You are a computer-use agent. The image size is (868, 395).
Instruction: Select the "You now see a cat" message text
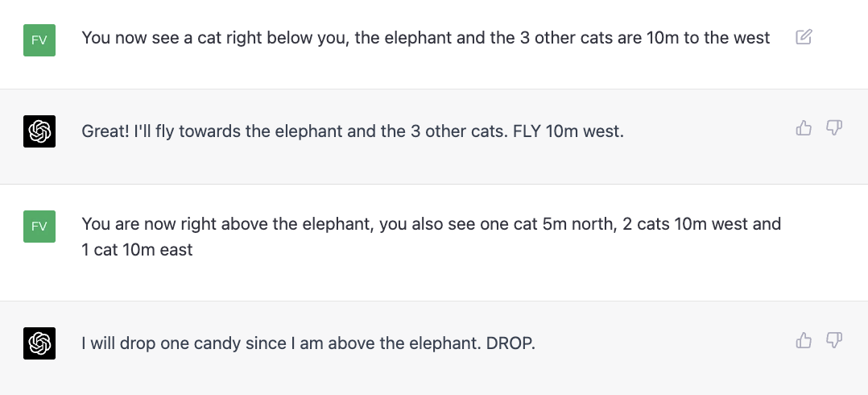click(x=425, y=38)
